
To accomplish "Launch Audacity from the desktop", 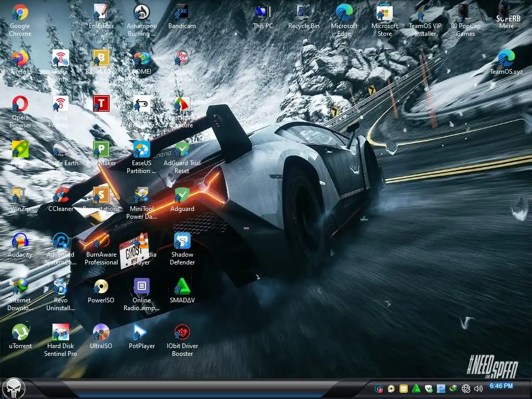I will [20, 241].
